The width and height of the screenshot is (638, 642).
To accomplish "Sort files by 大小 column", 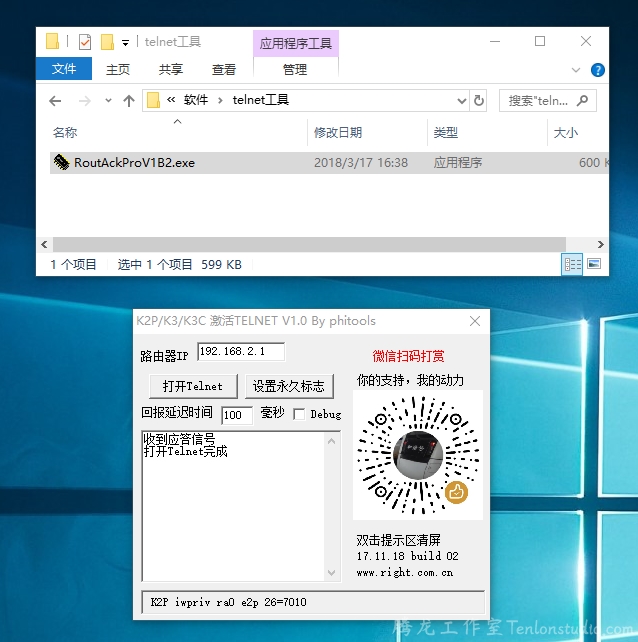I will click(566, 133).
